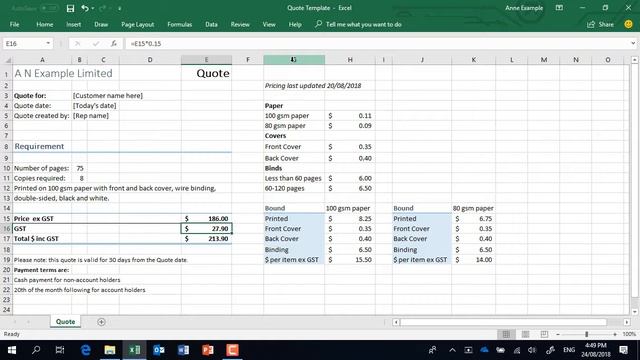
Task: Select column E header
Action: tap(206, 60)
